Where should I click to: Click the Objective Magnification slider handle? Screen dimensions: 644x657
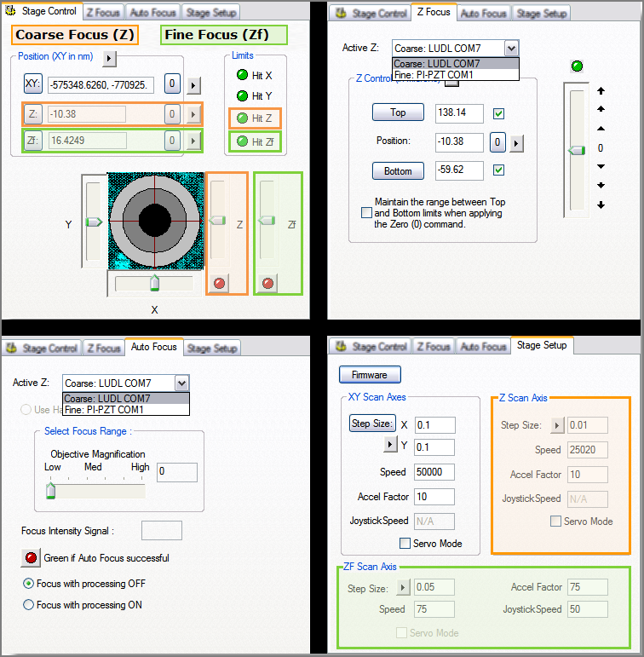tap(50, 491)
